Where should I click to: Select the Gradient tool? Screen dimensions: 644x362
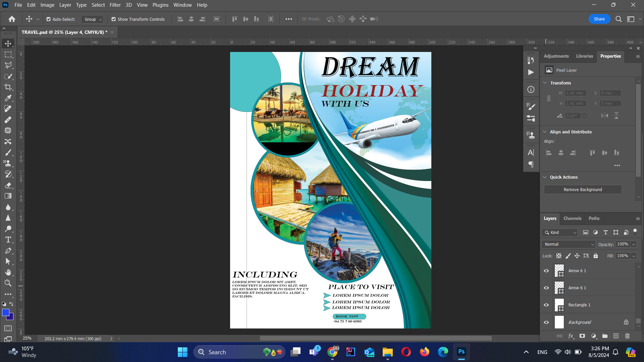click(8, 196)
